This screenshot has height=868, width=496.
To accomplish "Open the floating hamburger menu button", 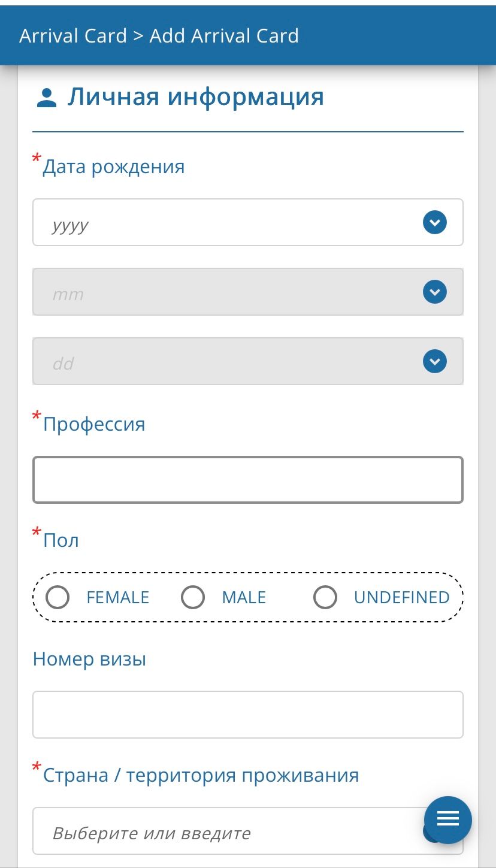I will click(448, 819).
